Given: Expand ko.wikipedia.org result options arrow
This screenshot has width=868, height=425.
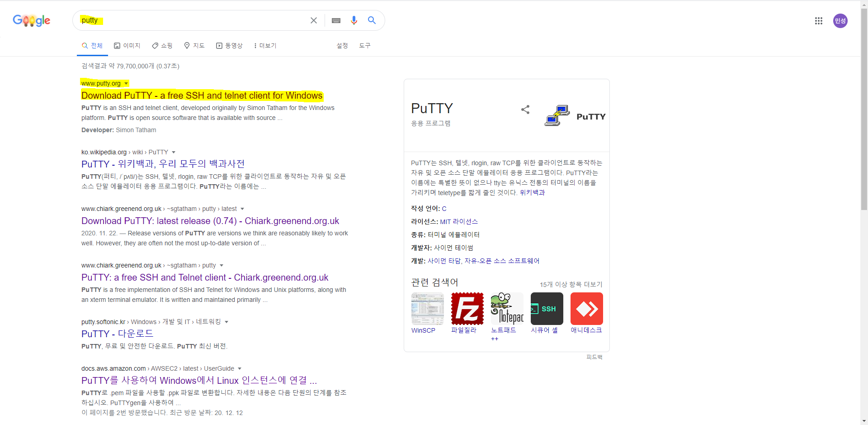Looking at the screenshot, I should pos(174,152).
